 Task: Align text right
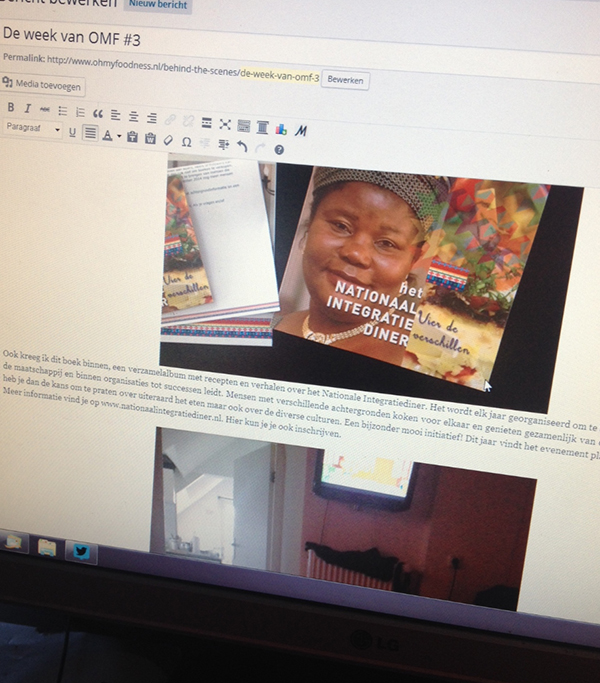pyautogui.click(x=151, y=118)
